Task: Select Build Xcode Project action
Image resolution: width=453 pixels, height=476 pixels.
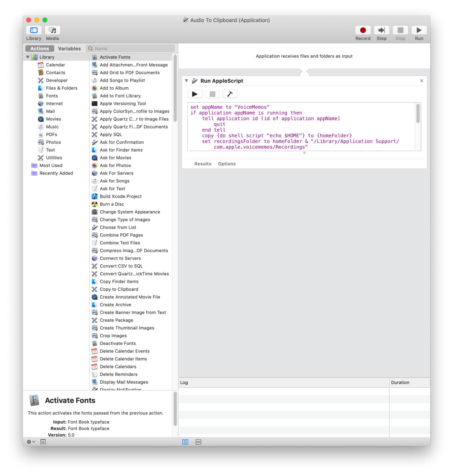Action: coord(131,196)
